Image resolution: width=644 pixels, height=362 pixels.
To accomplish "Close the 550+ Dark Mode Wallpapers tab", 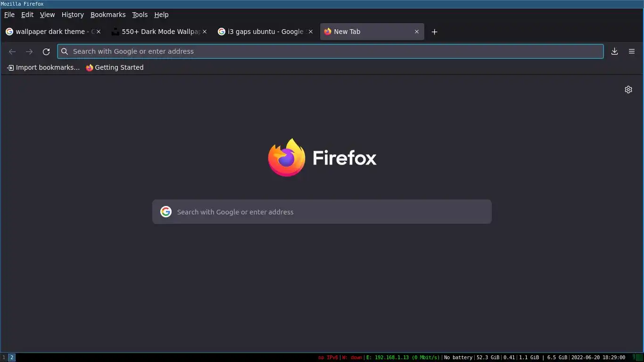I will 205,32.
